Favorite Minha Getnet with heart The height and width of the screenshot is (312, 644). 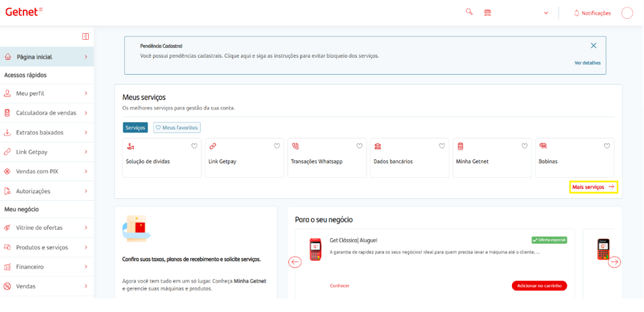[x=525, y=146]
